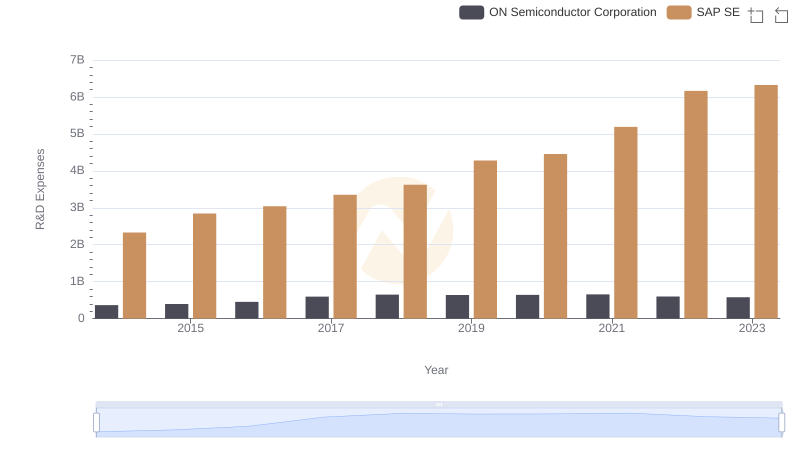Screen dimensions: 800x461
Task: Click the SAP SE bar for 2020
Action: (x=556, y=236)
